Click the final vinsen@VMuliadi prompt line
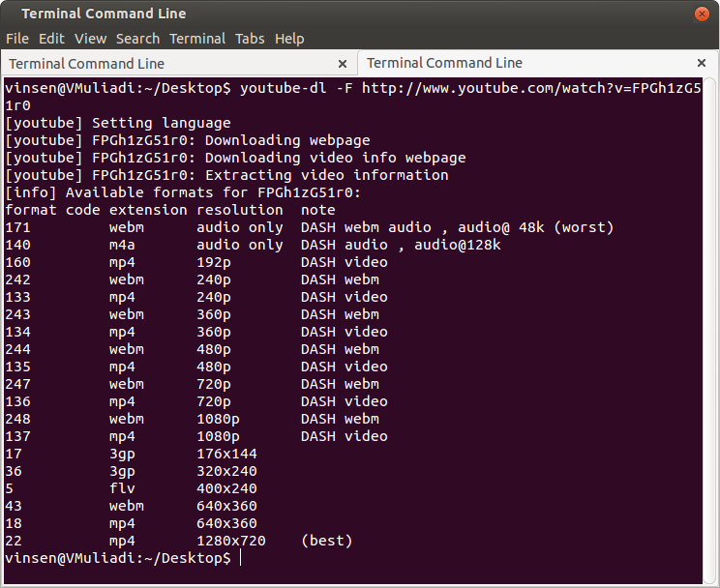Screen dimensions: 720x588 click(117, 559)
